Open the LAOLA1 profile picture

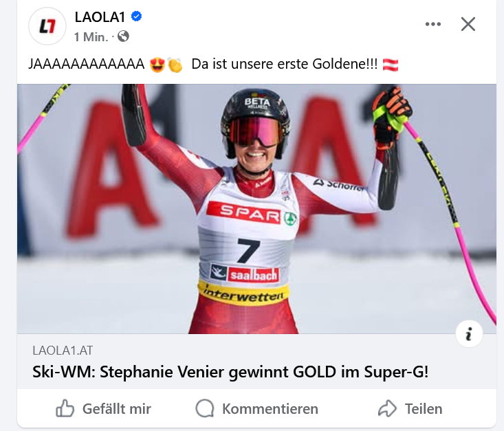click(x=47, y=26)
